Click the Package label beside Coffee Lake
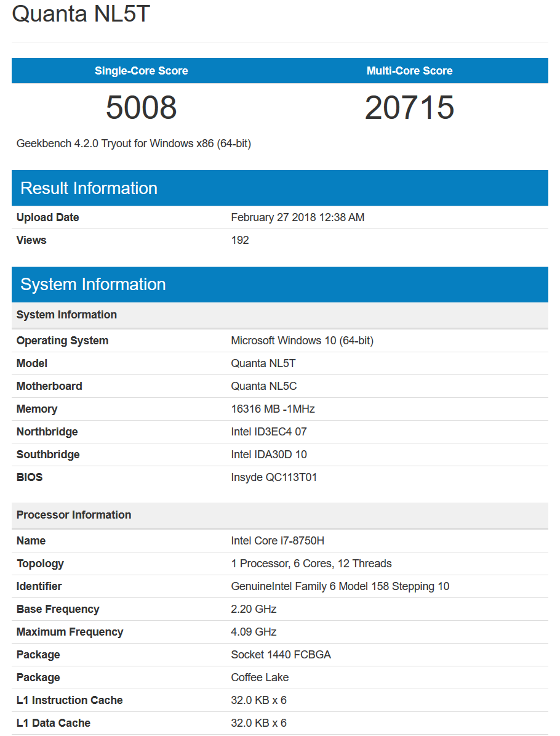Viewport: 560px width, 736px height. (38, 677)
